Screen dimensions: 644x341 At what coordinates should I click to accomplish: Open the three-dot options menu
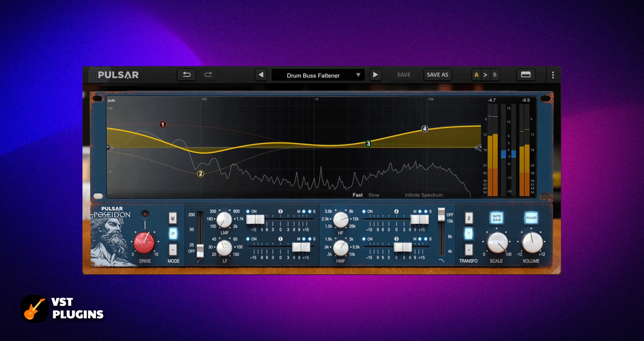point(553,75)
